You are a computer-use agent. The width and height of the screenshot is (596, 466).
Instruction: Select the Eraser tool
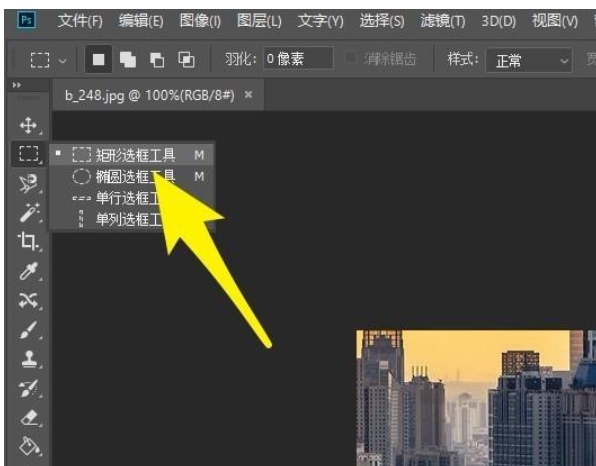point(29,418)
